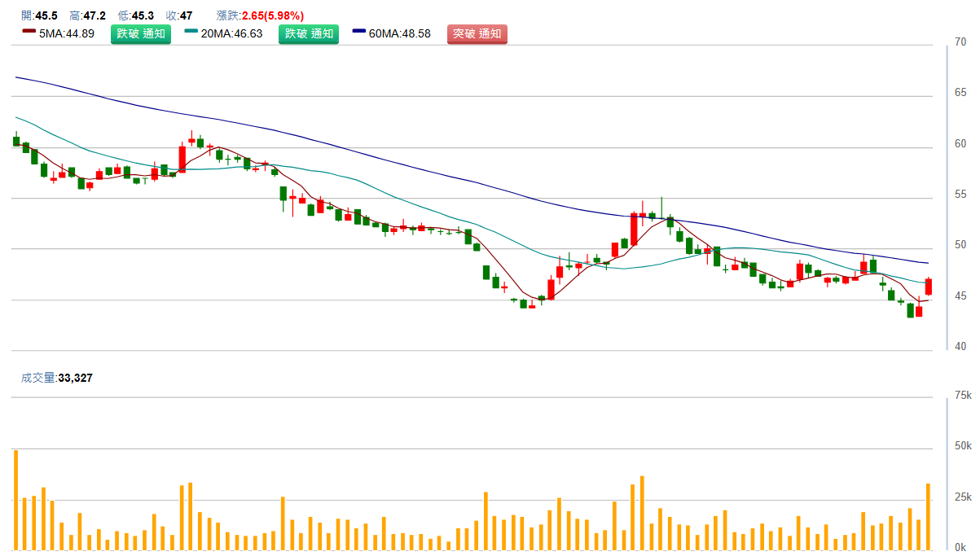Click the first green candlestick at far left

(x=15, y=141)
